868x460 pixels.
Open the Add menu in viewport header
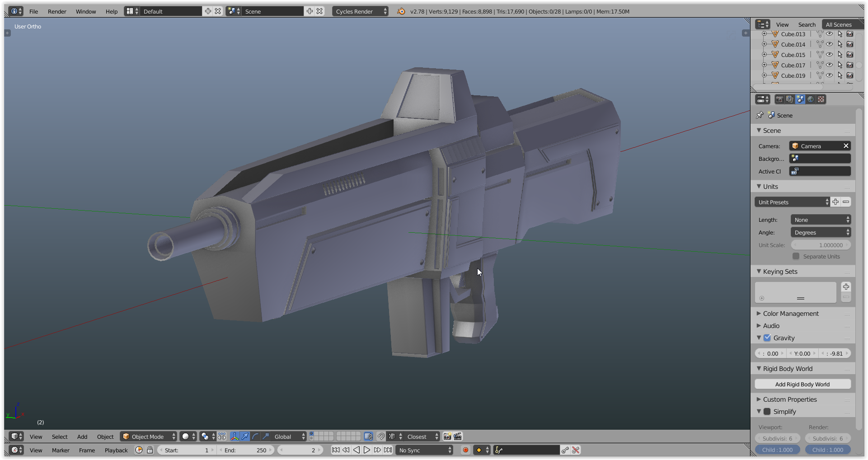click(x=82, y=437)
